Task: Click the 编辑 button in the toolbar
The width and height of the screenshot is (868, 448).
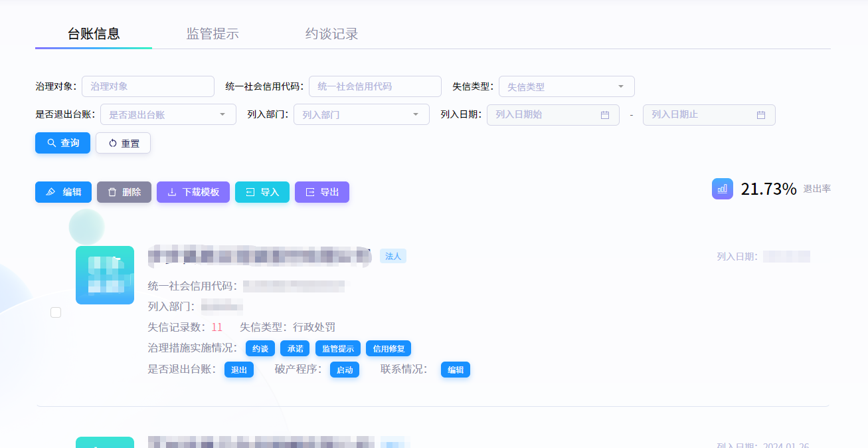Action: [63, 192]
